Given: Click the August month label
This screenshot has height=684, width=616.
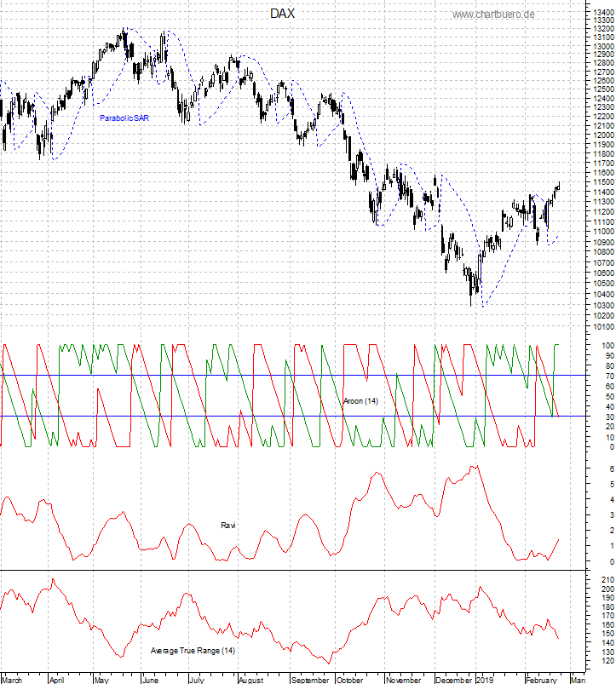Looking at the screenshot, I should tap(251, 680).
